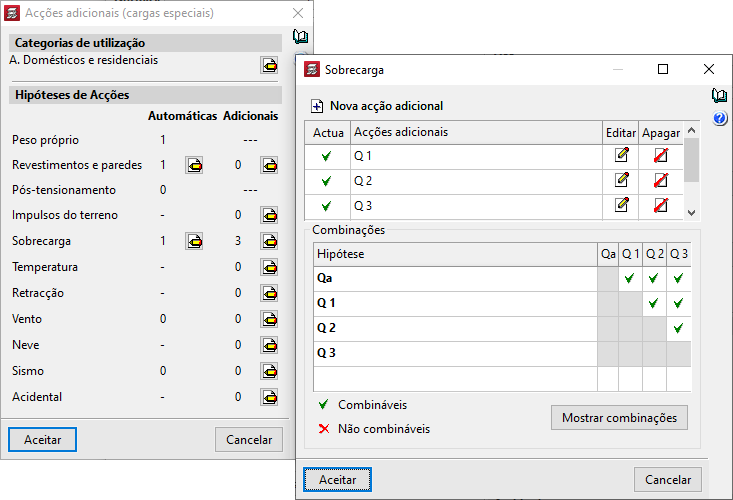Click the empty Q 3 row Qa cell
Screen dimensions: 733x500
(x=607, y=354)
